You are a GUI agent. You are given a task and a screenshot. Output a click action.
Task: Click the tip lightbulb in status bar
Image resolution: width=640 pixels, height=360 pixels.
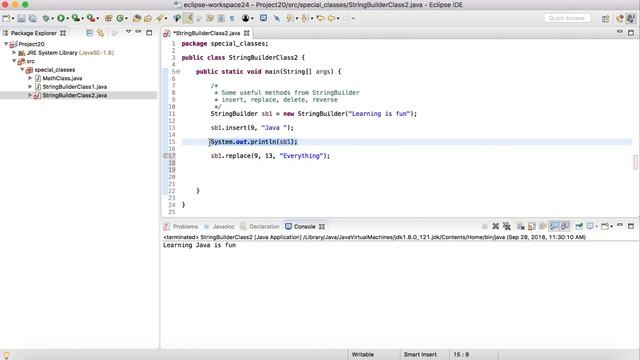point(6,355)
